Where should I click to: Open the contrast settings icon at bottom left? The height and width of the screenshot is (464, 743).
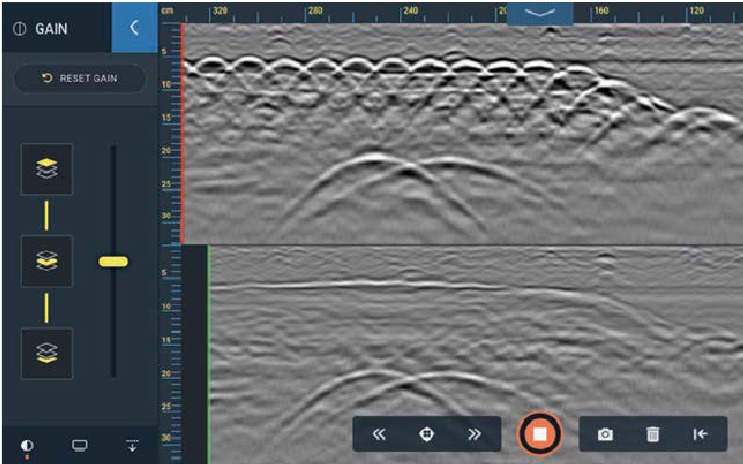27,446
